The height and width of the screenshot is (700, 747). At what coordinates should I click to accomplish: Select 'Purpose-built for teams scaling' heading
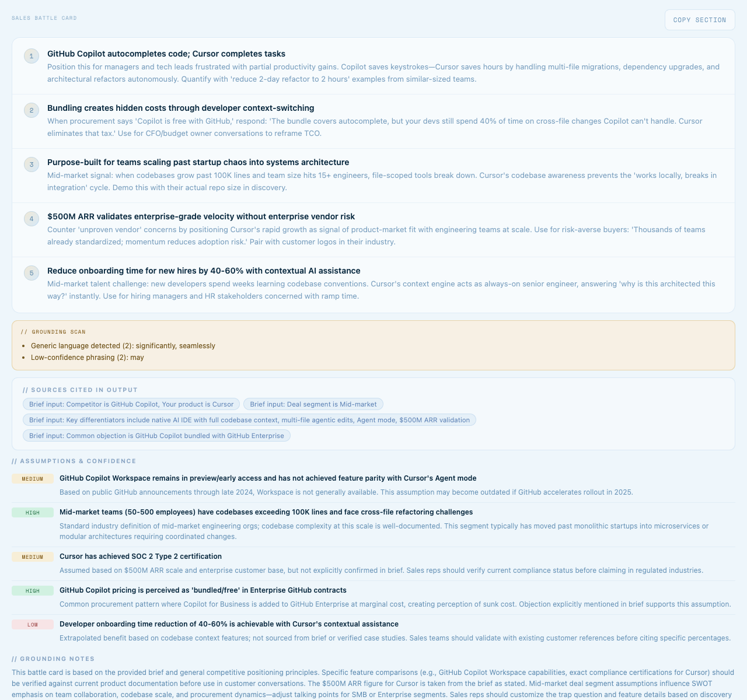198,162
